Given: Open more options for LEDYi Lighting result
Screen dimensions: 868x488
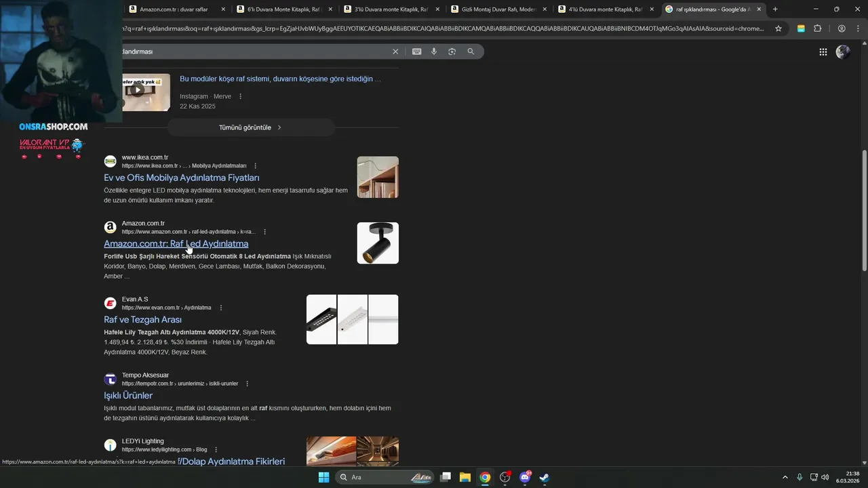Looking at the screenshot, I should (216, 449).
